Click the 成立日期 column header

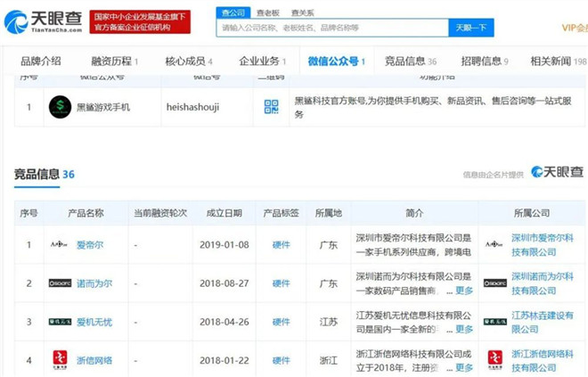(225, 213)
